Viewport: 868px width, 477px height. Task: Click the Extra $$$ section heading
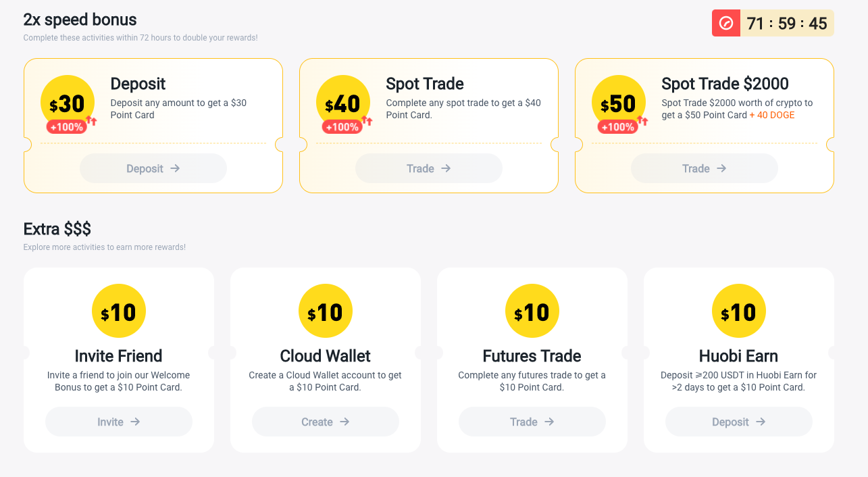(x=57, y=228)
